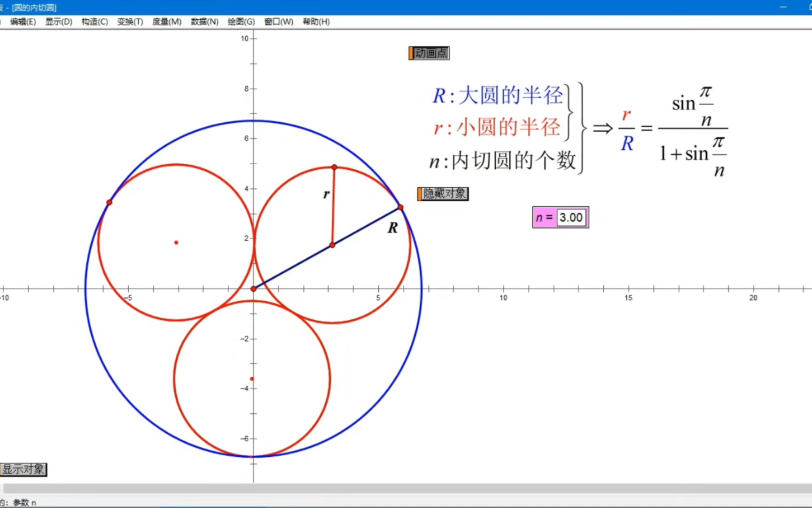The width and height of the screenshot is (812, 508).
Task: Select the origin point of the axes
Action: point(254,289)
